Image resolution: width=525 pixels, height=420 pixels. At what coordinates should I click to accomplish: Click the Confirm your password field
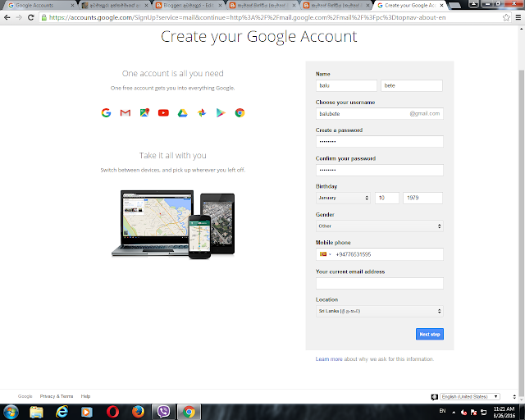click(379, 170)
